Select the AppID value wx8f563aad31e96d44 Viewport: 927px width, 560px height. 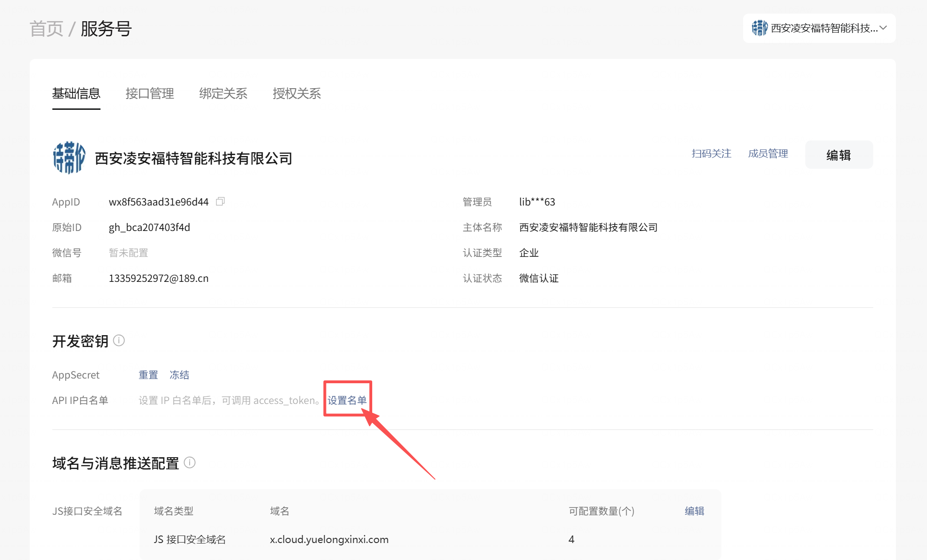(x=159, y=202)
